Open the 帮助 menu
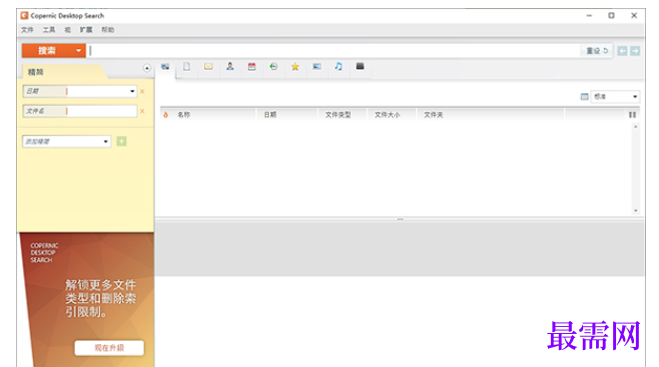The image size is (659, 367). tap(108, 30)
